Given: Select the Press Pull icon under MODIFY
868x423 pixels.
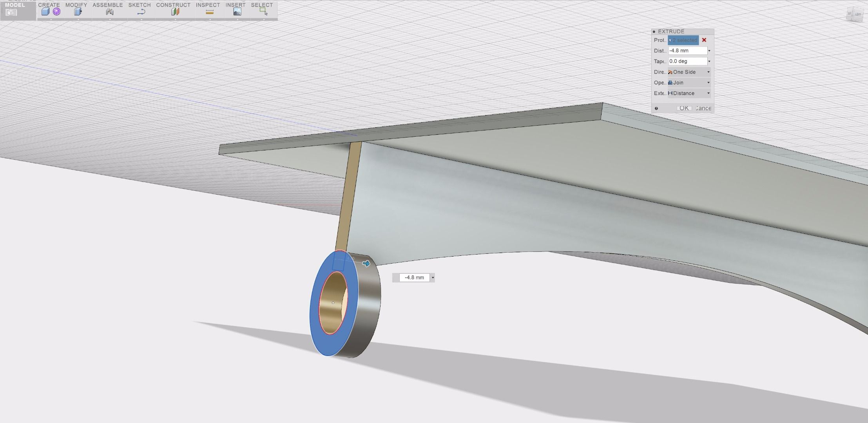Looking at the screenshot, I should point(78,12).
